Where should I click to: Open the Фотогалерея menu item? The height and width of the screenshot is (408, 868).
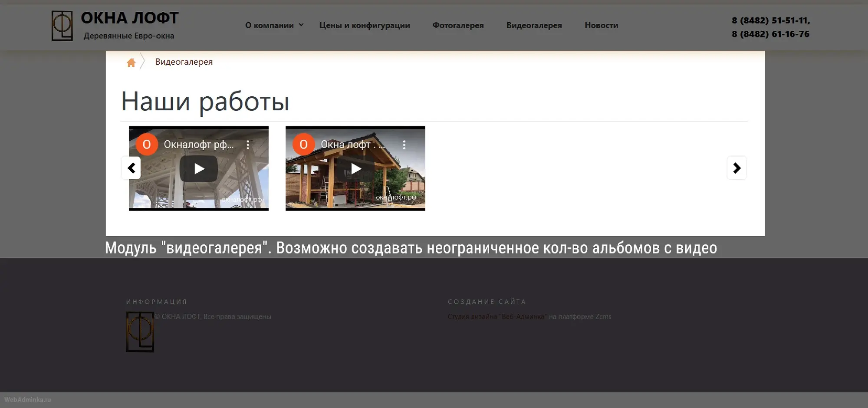(x=458, y=25)
